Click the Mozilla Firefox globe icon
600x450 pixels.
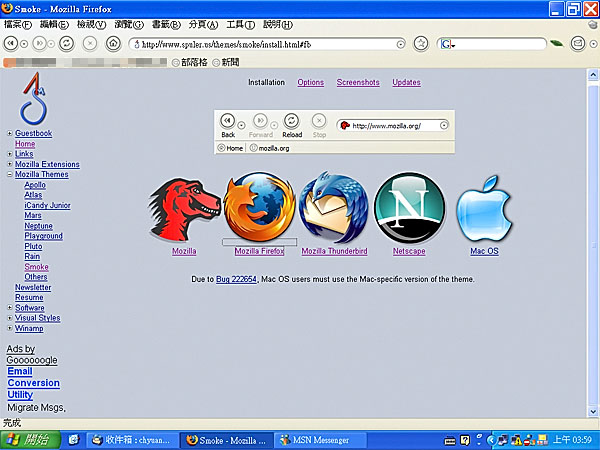[259, 206]
